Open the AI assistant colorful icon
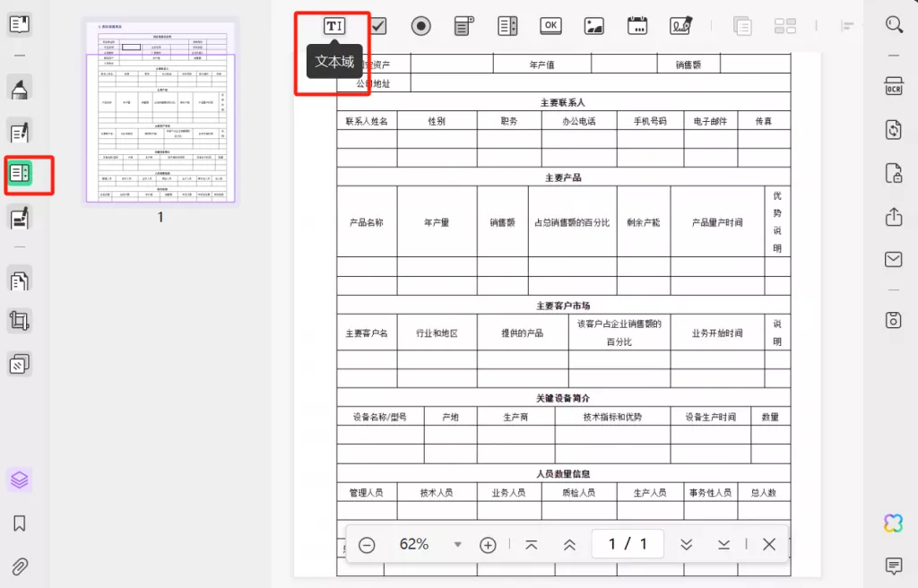918x588 pixels. tap(894, 523)
